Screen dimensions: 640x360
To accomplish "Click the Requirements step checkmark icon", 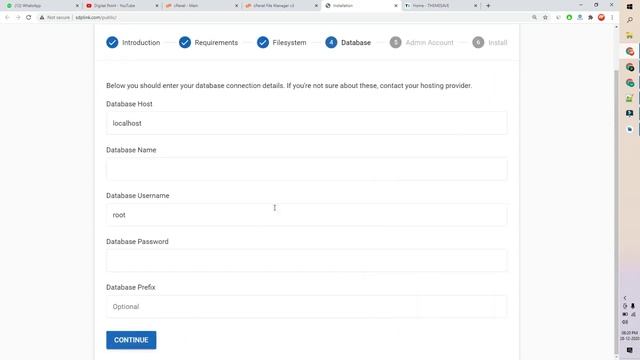I will (185, 42).
